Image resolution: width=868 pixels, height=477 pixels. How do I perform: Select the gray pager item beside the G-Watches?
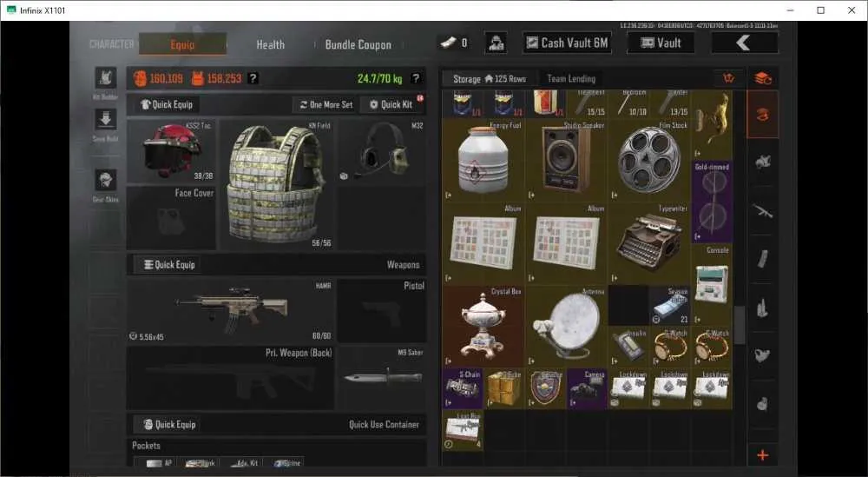pos(628,347)
